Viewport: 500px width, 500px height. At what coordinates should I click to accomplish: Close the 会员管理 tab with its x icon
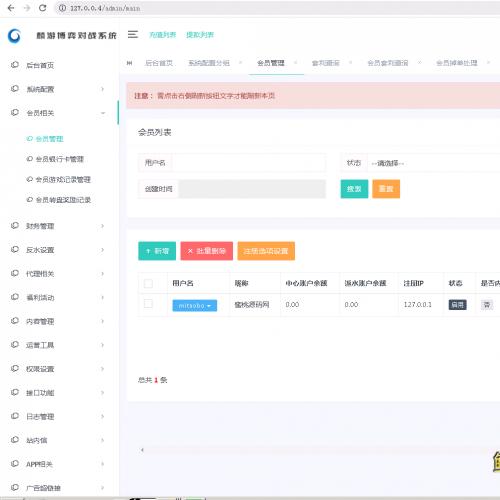coord(295,63)
